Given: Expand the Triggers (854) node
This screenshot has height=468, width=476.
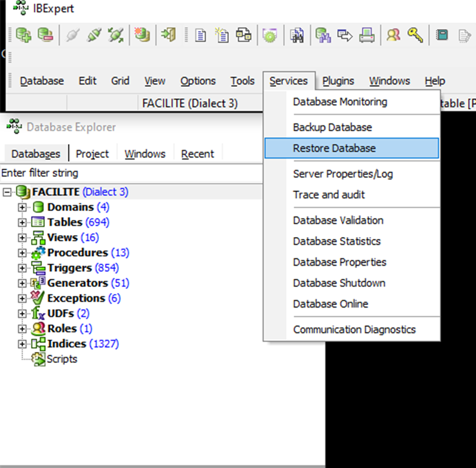Looking at the screenshot, I should [x=22, y=268].
